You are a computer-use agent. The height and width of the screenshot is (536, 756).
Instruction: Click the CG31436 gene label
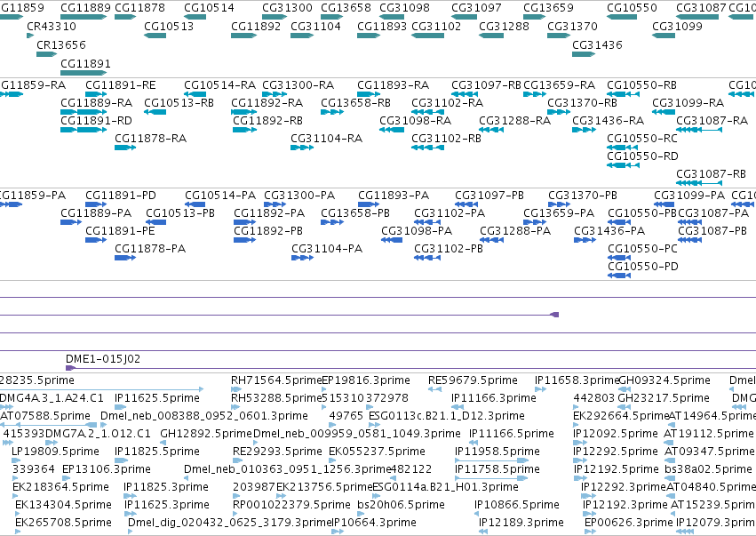point(597,44)
